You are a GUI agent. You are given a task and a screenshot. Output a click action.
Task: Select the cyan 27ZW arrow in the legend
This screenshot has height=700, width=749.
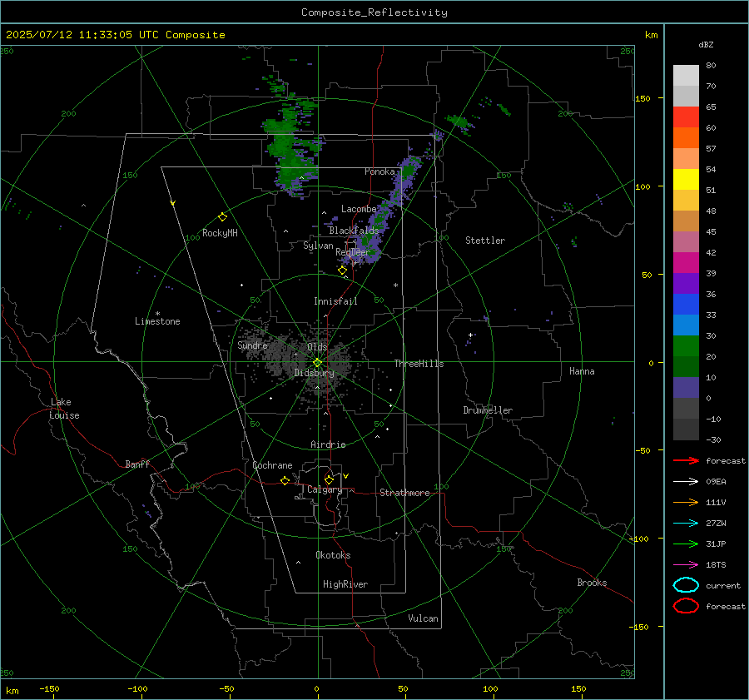(x=686, y=524)
